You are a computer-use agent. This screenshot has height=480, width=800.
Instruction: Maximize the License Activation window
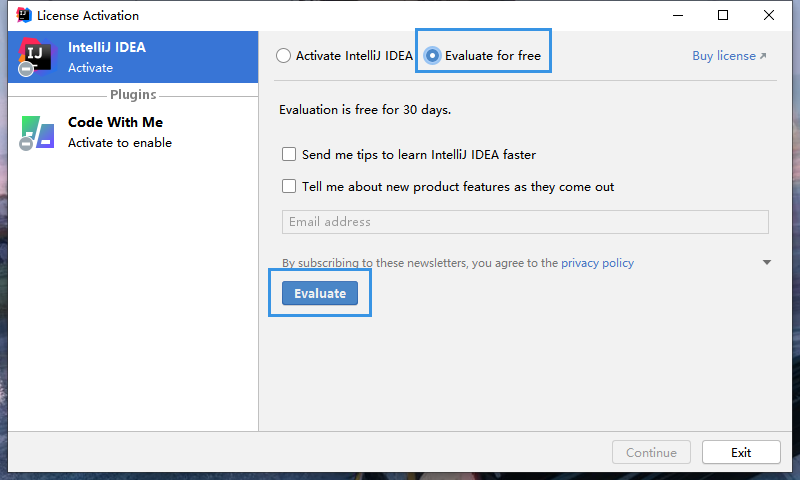(x=723, y=15)
